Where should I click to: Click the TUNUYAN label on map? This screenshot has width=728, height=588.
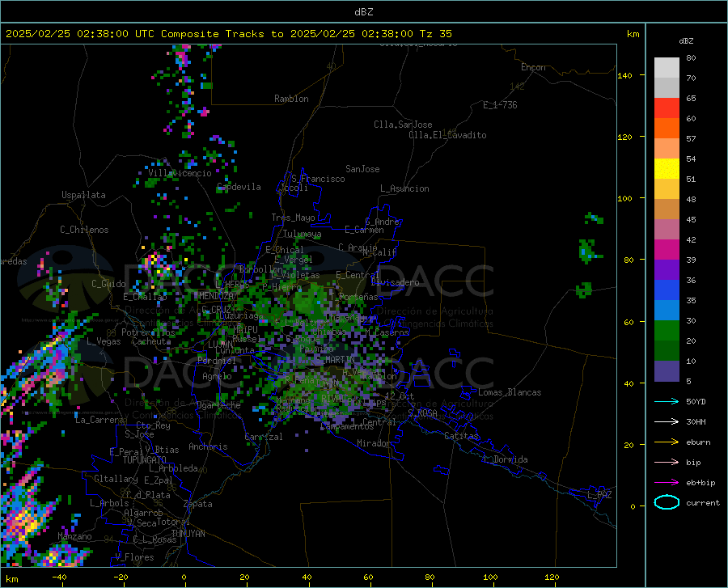[188, 534]
